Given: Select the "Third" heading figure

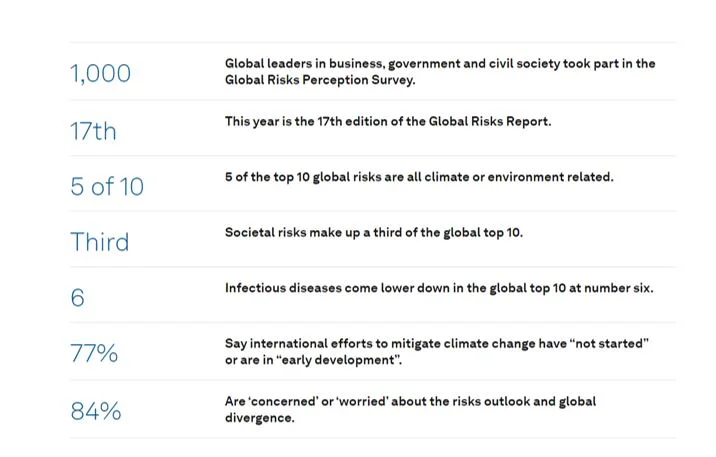Looking at the screenshot, I should click(99, 242).
